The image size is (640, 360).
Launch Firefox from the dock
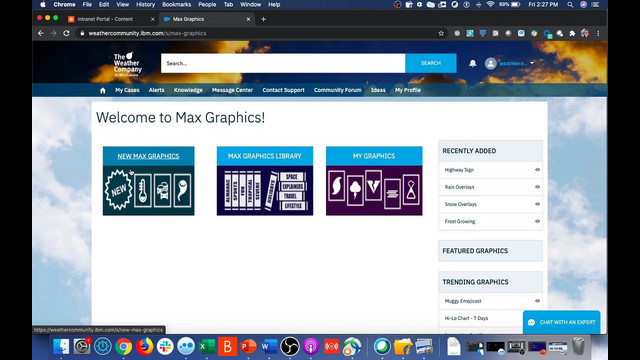pyautogui.click(x=144, y=347)
